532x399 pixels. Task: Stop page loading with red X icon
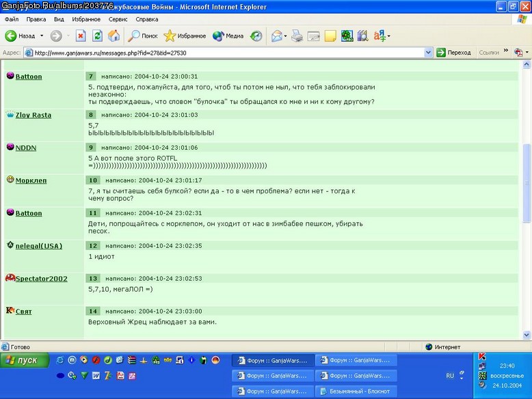click(x=81, y=36)
